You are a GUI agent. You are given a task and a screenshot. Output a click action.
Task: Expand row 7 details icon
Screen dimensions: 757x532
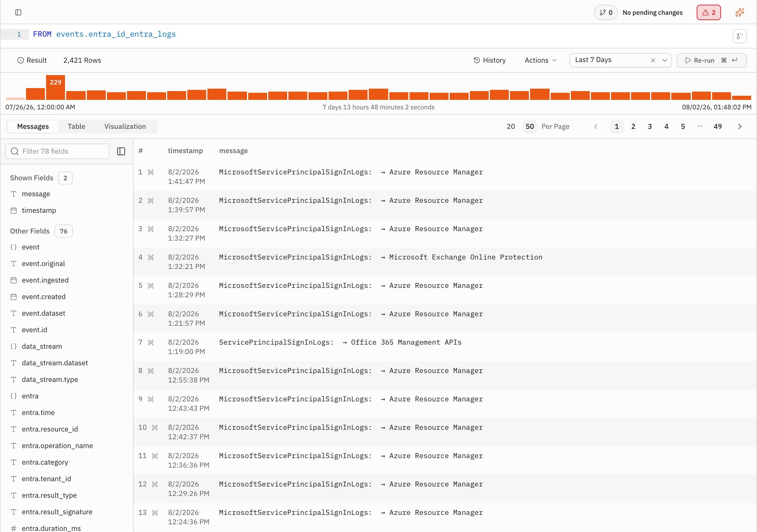pos(151,343)
